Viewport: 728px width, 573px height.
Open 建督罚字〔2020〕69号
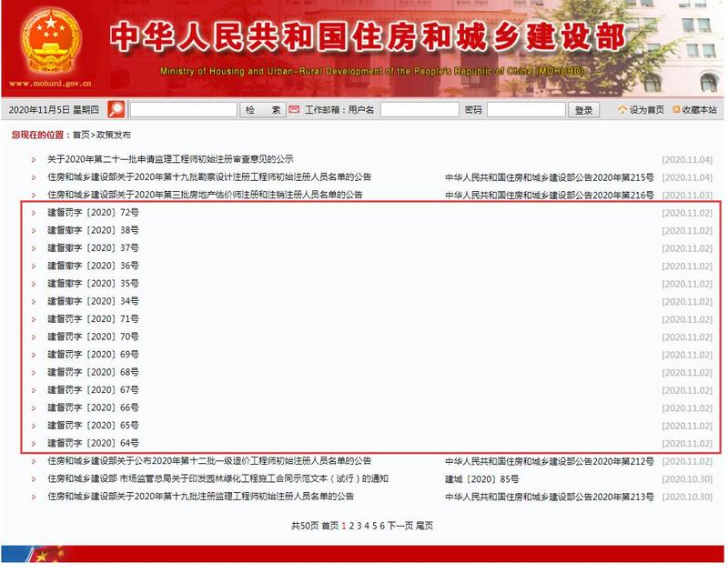pyautogui.click(x=93, y=354)
